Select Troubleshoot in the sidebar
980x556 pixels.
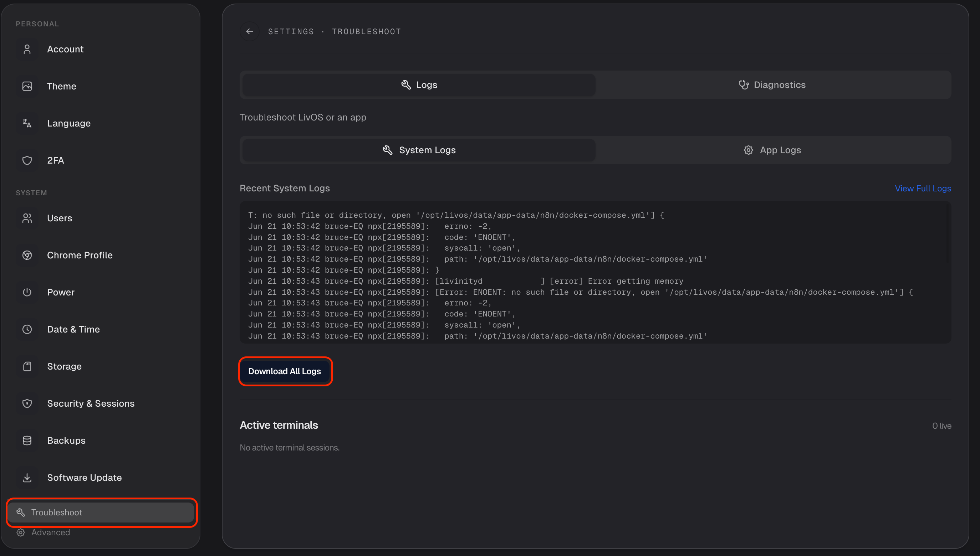click(101, 513)
